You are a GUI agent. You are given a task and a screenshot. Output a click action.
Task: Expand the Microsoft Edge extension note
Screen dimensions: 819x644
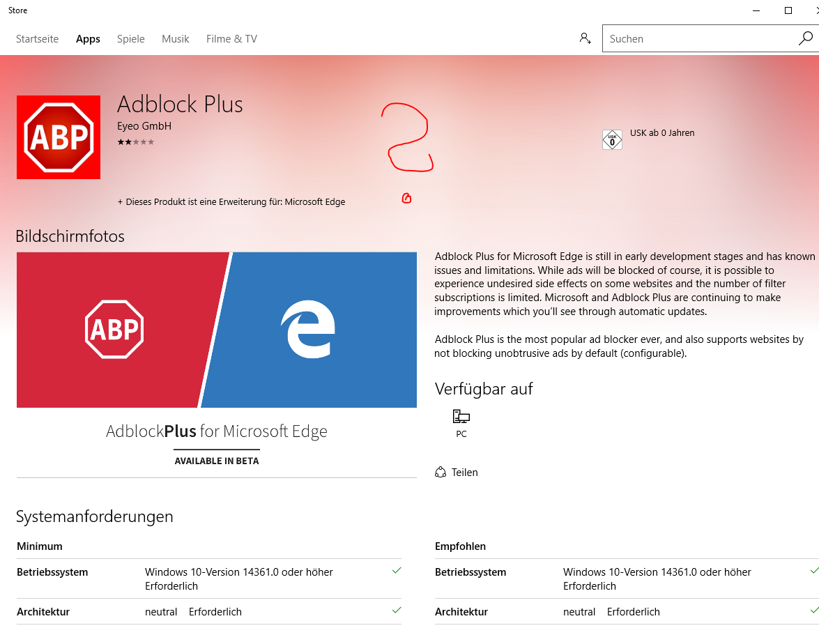(x=231, y=201)
